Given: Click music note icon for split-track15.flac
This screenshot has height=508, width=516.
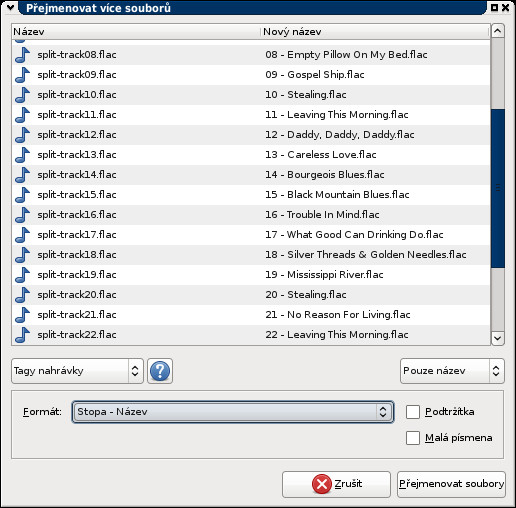Looking at the screenshot, I should pyautogui.click(x=22, y=195).
